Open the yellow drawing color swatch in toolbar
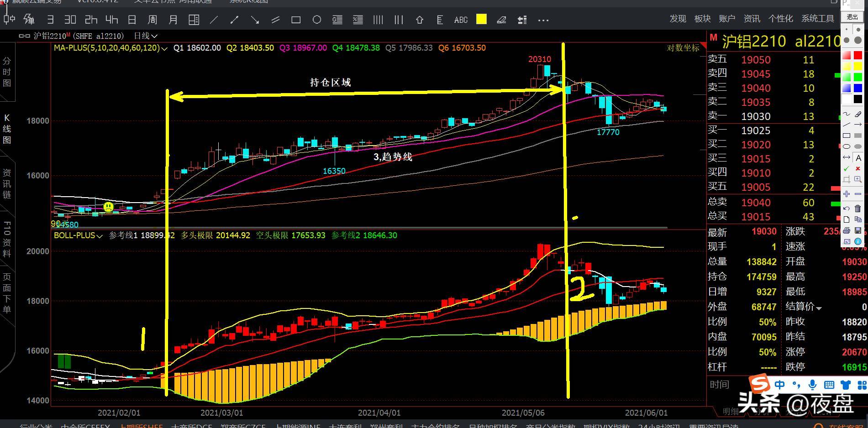The height and width of the screenshot is (428, 868). pyautogui.click(x=481, y=19)
